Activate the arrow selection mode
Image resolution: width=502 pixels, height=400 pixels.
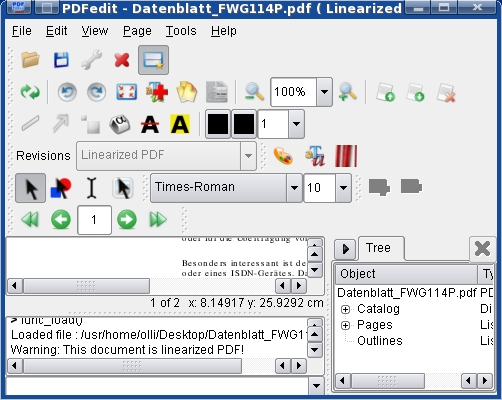(x=30, y=188)
